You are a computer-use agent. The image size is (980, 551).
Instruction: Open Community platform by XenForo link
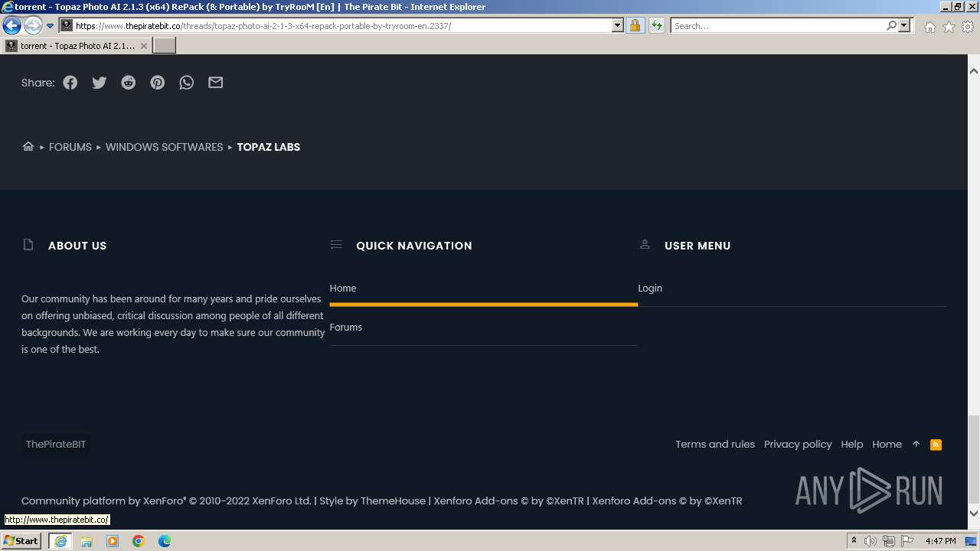click(166, 501)
